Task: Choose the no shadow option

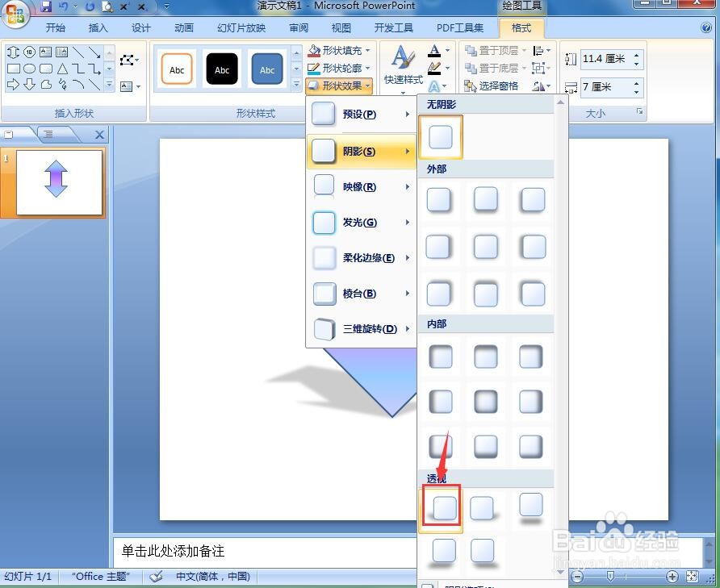Action: [441, 137]
